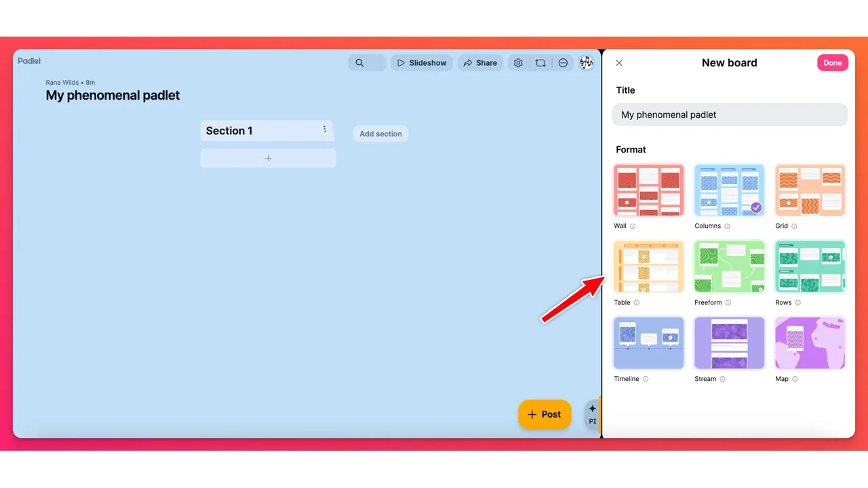Image resolution: width=868 pixels, height=488 pixels.
Task: Close the New board panel
Action: pos(619,63)
